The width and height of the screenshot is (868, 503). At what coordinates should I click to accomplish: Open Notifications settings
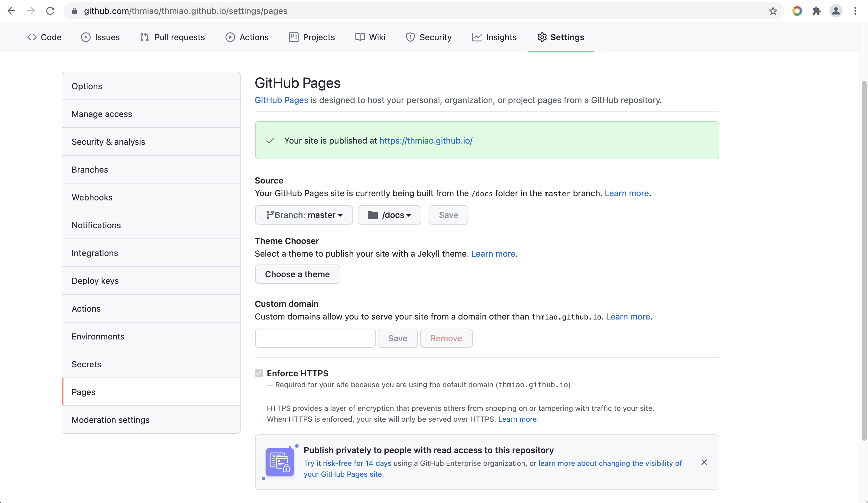[151, 225]
